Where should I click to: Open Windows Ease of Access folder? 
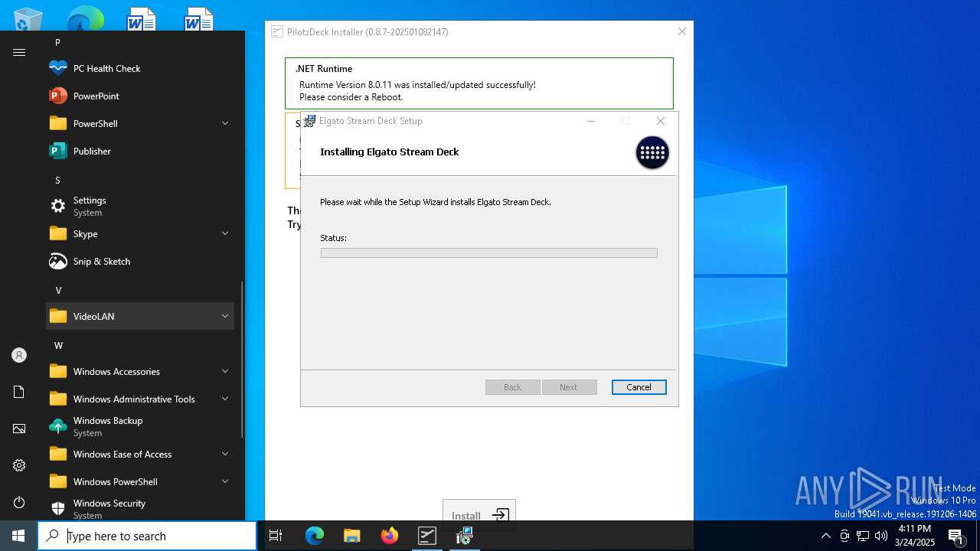coord(140,454)
